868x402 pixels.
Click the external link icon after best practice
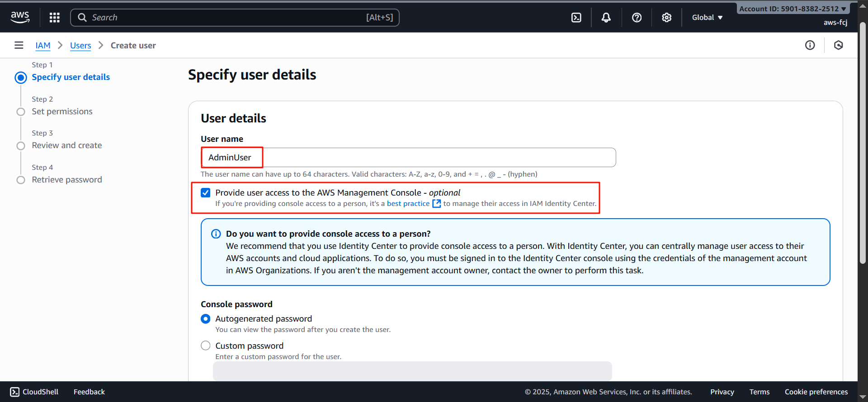point(437,204)
